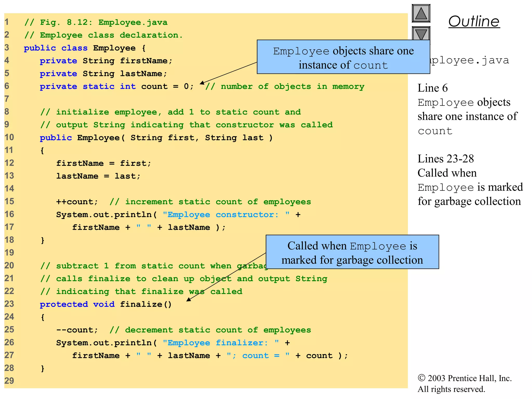Click the '2003 Prentice Hall, Inc.' copyright text
Image resolution: width=532 pixels, height=399 pixels.
[x=465, y=378]
